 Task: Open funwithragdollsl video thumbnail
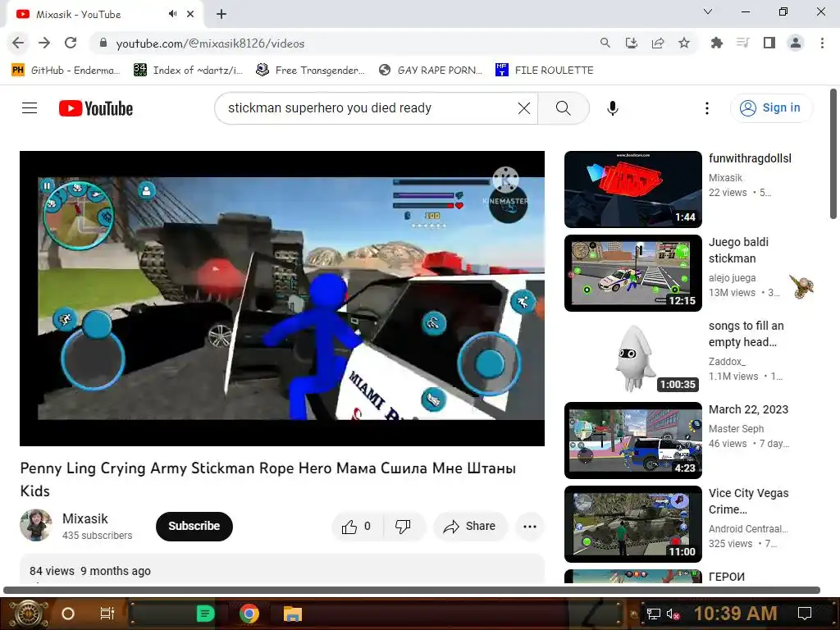click(x=632, y=189)
